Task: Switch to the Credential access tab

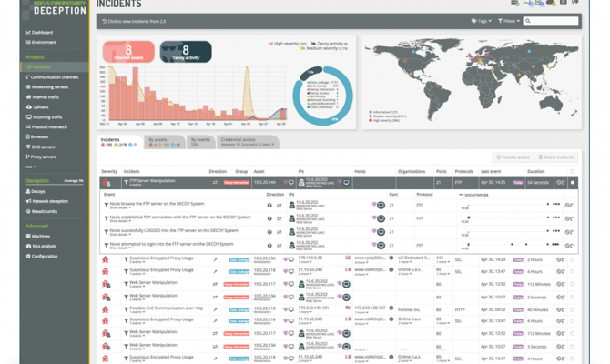Action: [x=248, y=142]
